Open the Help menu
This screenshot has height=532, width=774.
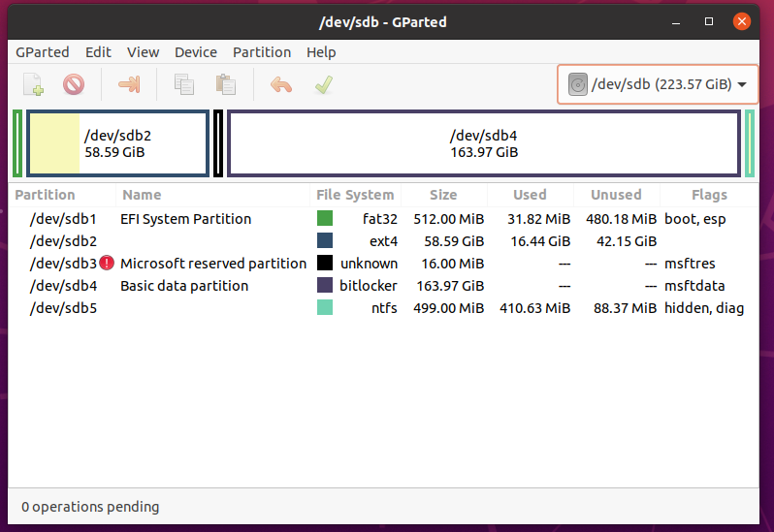(321, 52)
